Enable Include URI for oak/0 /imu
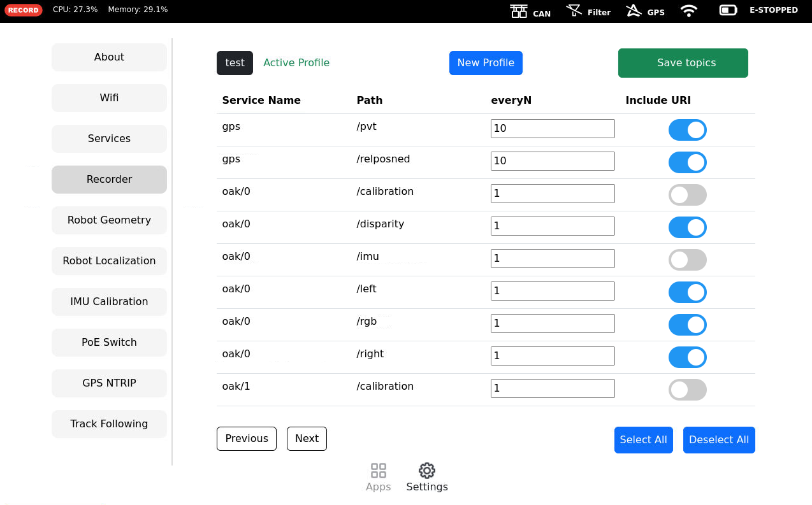Image resolution: width=812 pixels, height=505 pixels. pos(687,260)
